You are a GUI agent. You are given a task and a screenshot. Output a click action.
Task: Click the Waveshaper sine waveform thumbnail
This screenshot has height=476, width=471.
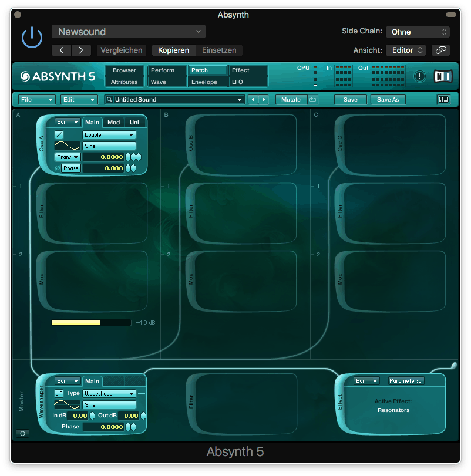pos(67,405)
